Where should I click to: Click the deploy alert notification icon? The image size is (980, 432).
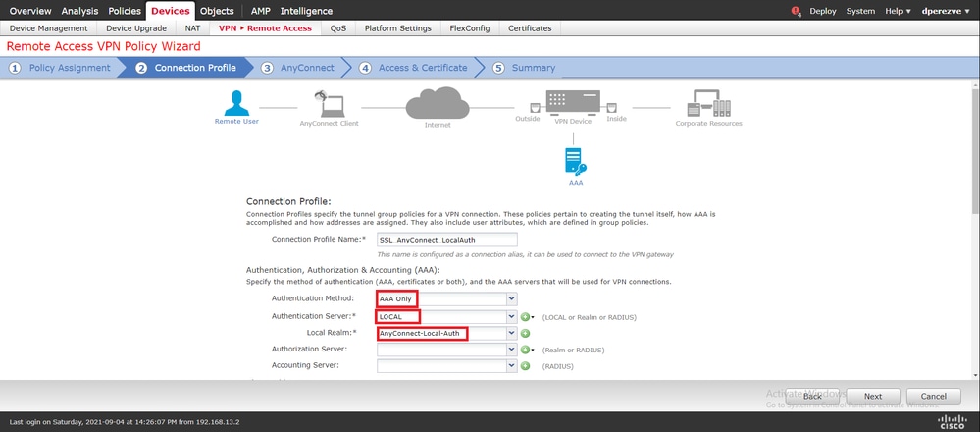[797, 11]
